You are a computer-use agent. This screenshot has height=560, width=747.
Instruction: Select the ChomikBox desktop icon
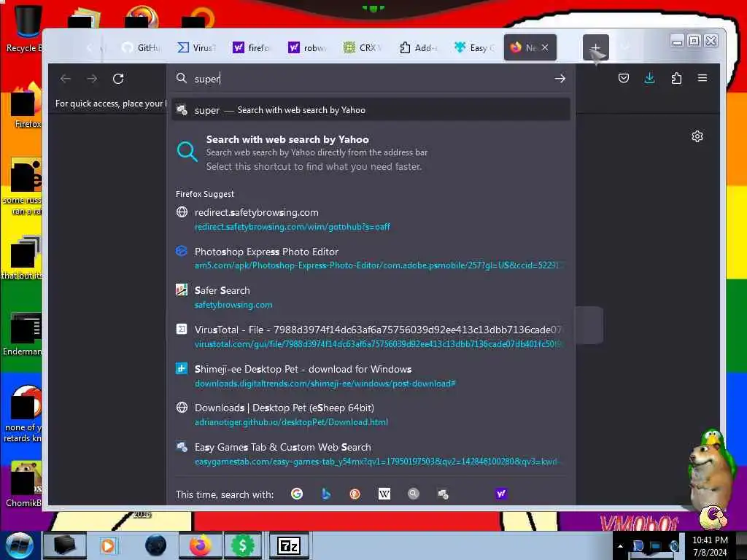[x=24, y=484]
